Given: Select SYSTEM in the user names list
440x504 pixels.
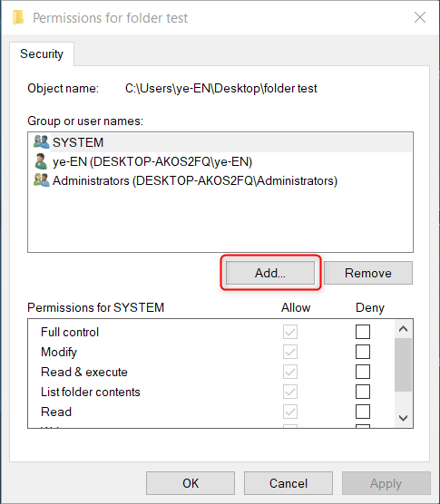Looking at the screenshot, I should (220, 142).
